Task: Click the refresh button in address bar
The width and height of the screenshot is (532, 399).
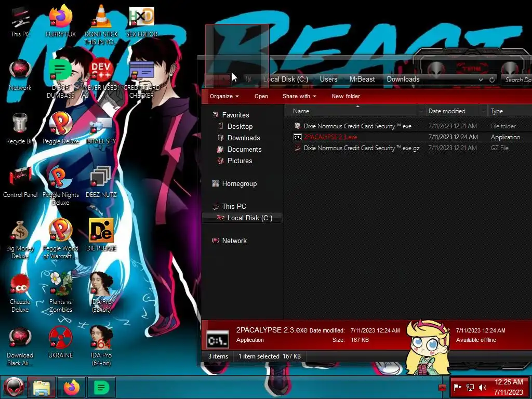Action: (492, 79)
